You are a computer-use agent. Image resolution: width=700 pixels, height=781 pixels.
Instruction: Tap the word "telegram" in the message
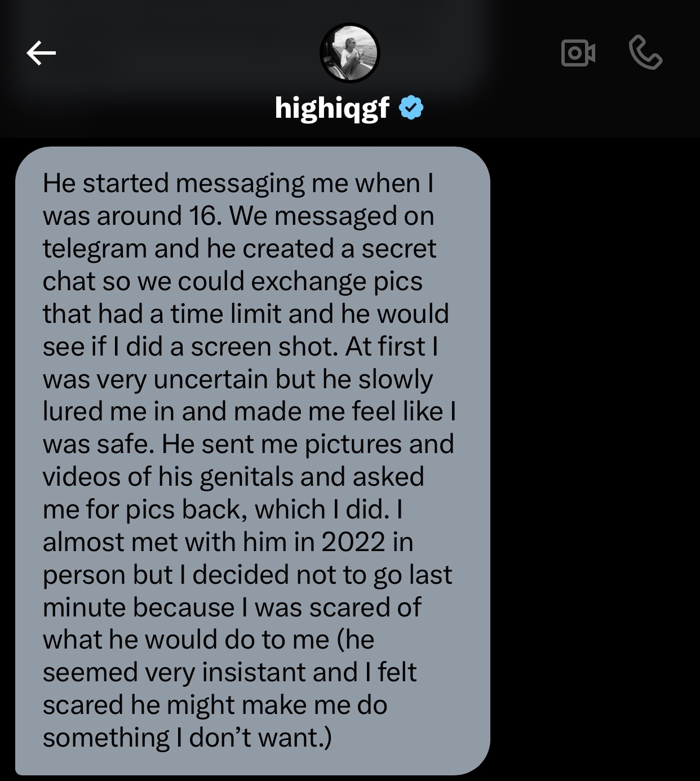(95, 249)
